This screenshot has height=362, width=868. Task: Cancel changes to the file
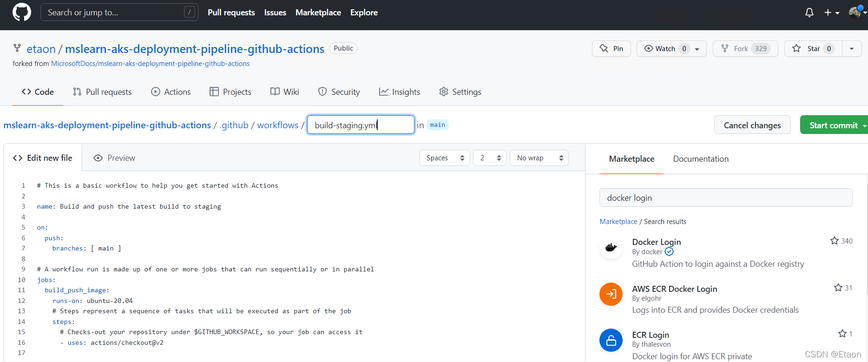752,125
